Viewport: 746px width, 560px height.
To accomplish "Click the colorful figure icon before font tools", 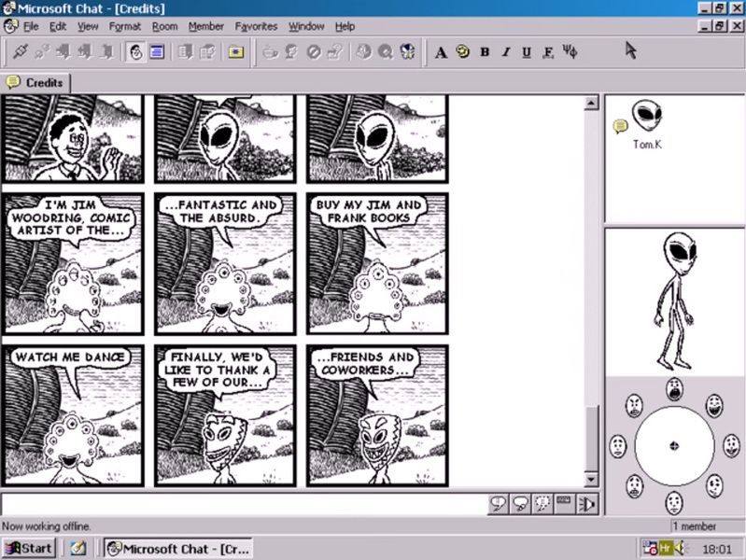I will (408, 51).
